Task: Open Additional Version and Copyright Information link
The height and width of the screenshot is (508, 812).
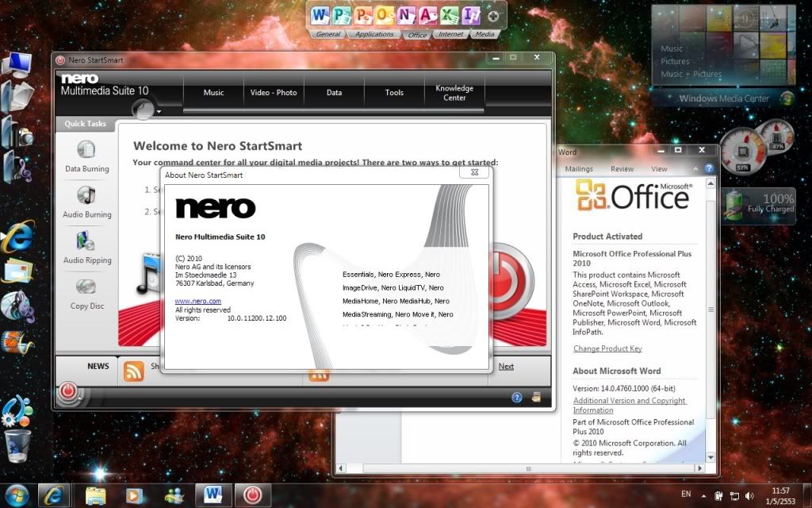Action: 629,405
